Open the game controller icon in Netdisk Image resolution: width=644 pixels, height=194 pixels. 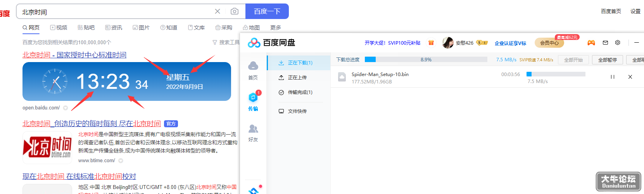pos(591,43)
